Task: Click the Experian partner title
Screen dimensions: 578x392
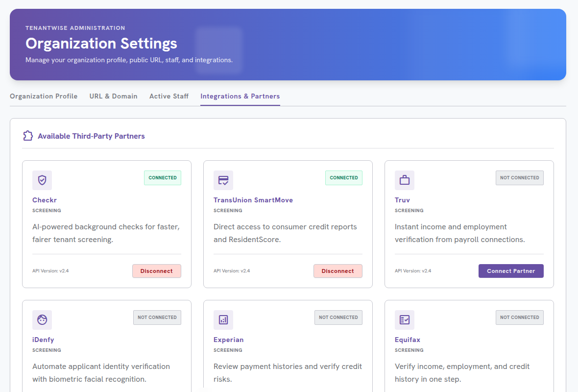Action: point(229,340)
